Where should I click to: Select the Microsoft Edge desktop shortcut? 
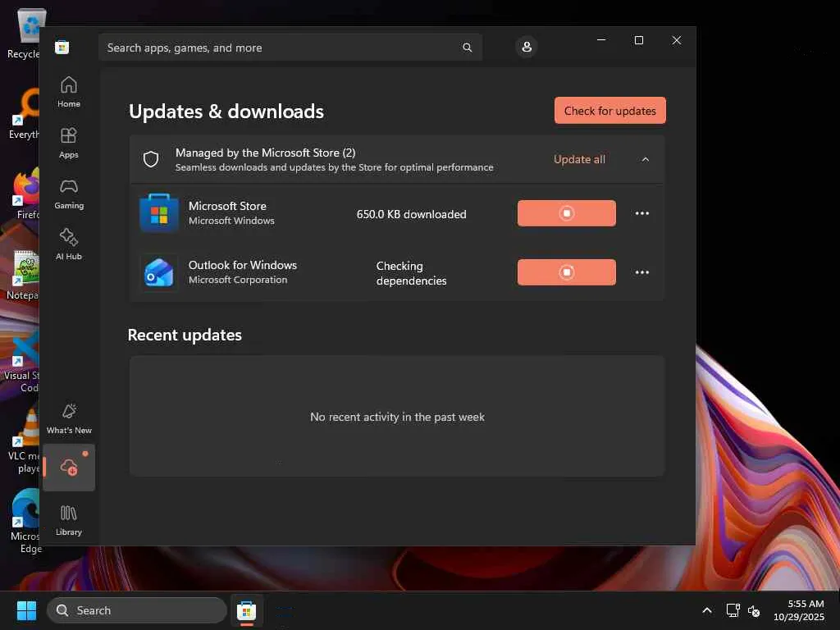[x=25, y=521]
